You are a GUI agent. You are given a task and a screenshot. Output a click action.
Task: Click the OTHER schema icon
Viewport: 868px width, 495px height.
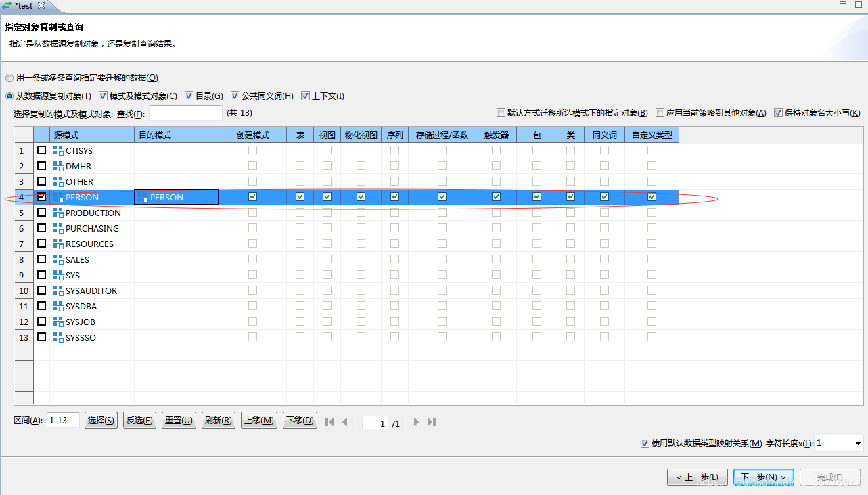coord(58,181)
